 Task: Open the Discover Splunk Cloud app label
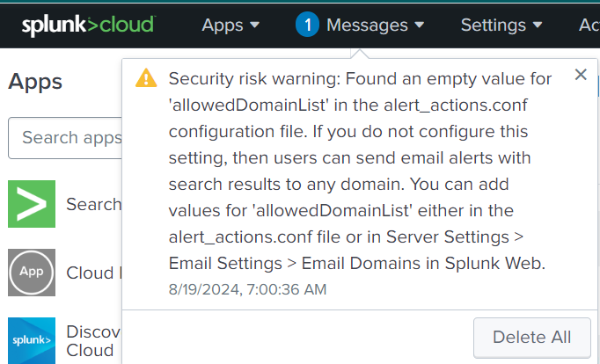click(x=93, y=340)
